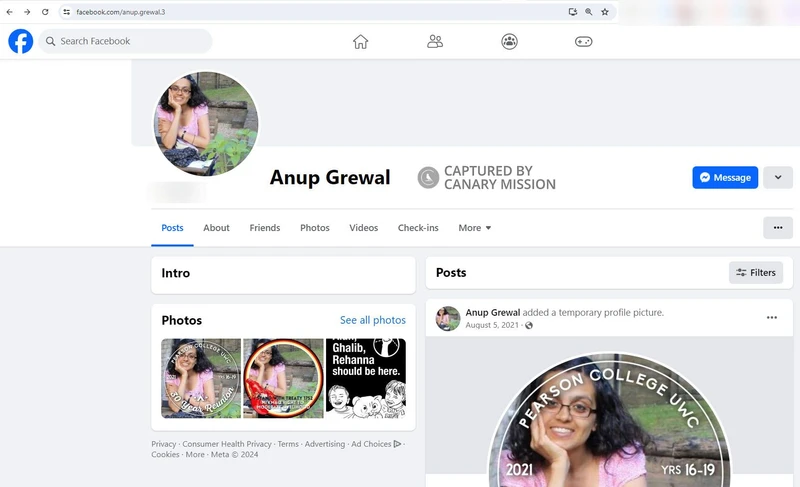Open the Terms footer link

pyautogui.click(x=288, y=444)
